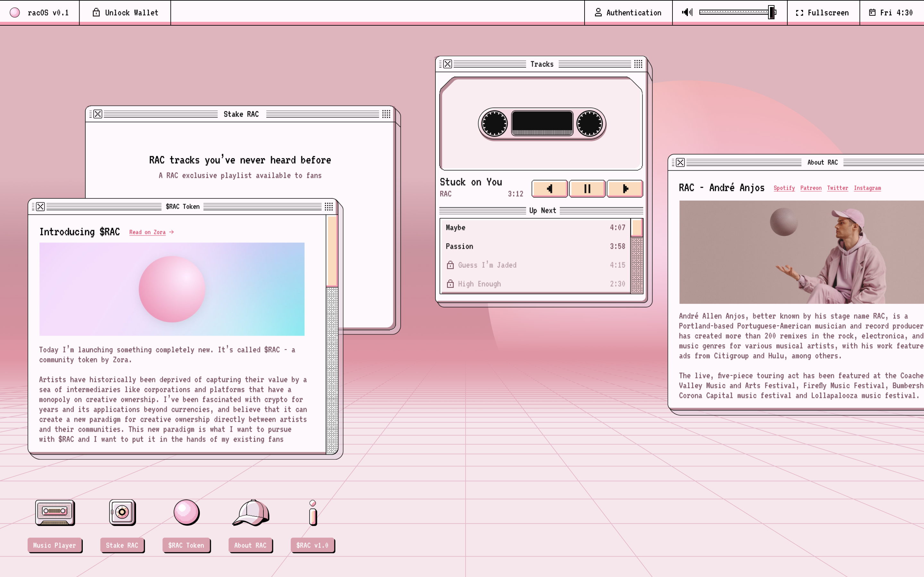Click the grid icon on Tracks window
The height and width of the screenshot is (577, 924).
pyautogui.click(x=638, y=64)
